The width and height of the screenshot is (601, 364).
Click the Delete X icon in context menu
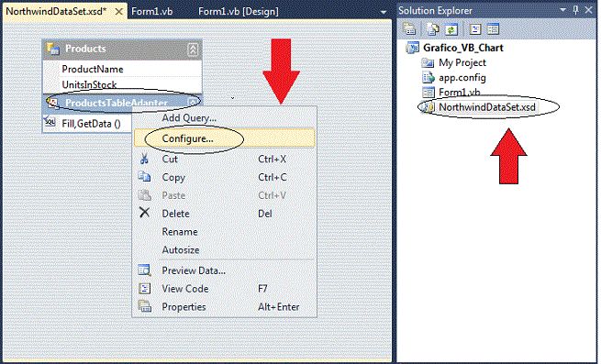144,213
